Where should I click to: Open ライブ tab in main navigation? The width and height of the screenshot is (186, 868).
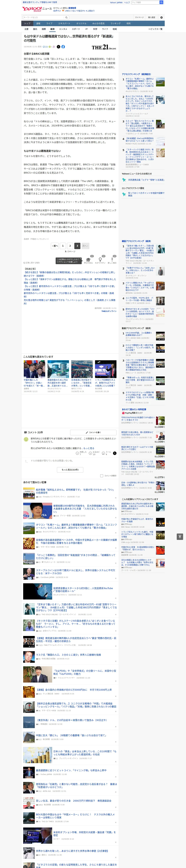49,24
